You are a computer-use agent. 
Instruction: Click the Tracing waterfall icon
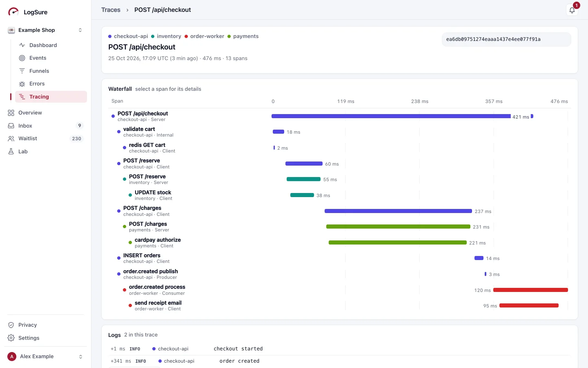22,97
